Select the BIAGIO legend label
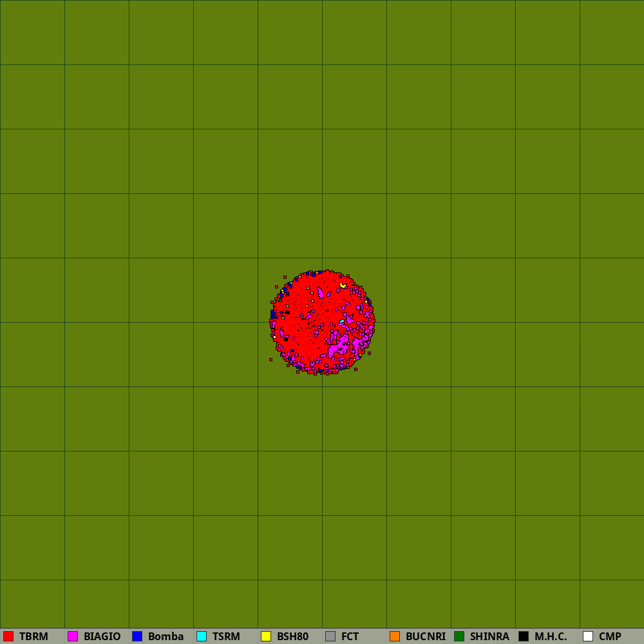 coord(102,636)
